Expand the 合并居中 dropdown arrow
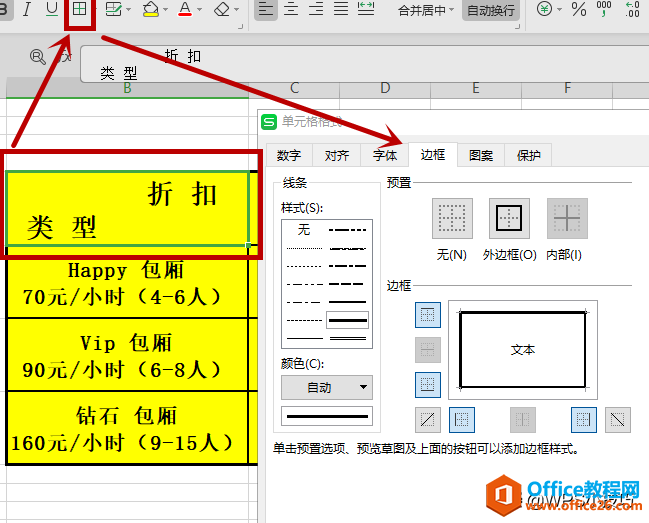The image size is (649, 523). tap(451, 10)
